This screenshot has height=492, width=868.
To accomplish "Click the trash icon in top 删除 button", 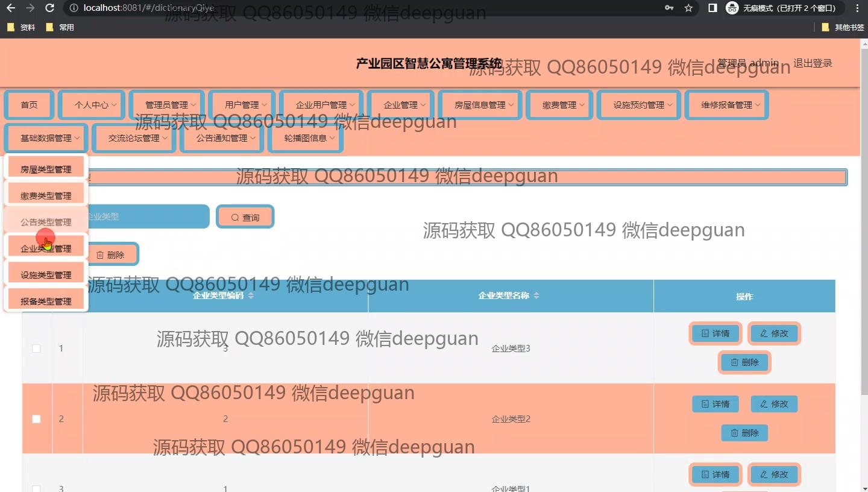I will [x=100, y=255].
